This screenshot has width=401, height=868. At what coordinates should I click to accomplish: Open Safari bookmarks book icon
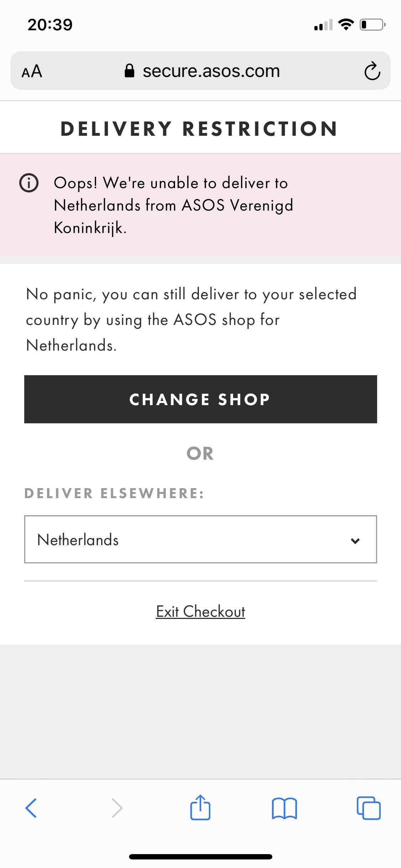pyautogui.click(x=284, y=808)
